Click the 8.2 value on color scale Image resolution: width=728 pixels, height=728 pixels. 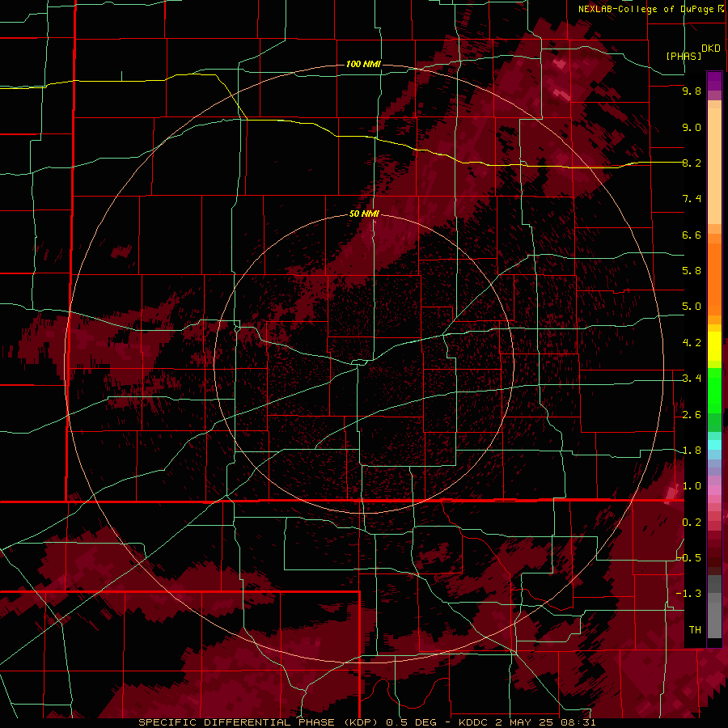(x=692, y=163)
